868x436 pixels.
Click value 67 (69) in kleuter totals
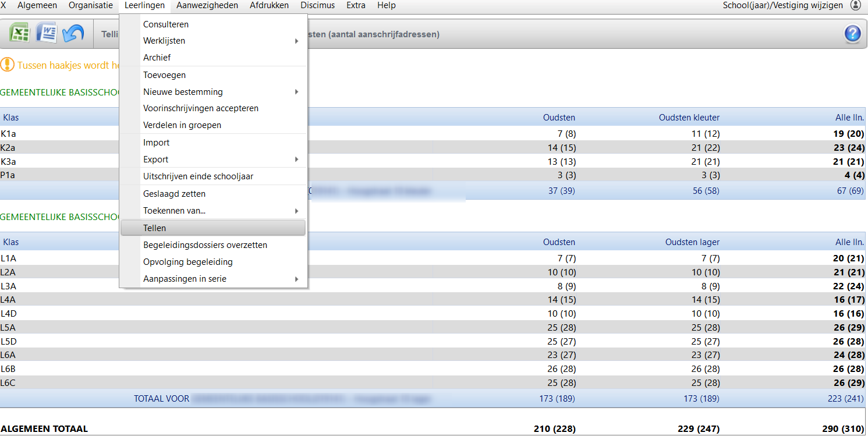[x=851, y=191]
